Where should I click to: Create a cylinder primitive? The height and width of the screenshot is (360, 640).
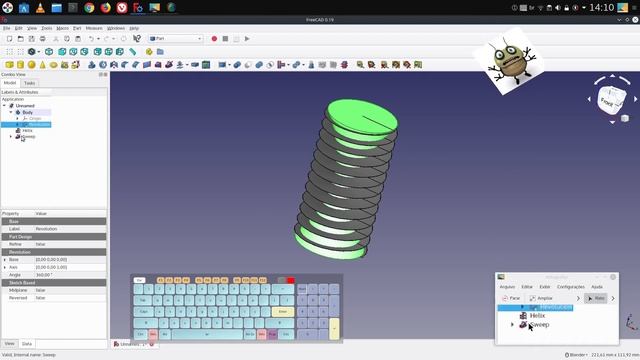(x=20, y=64)
